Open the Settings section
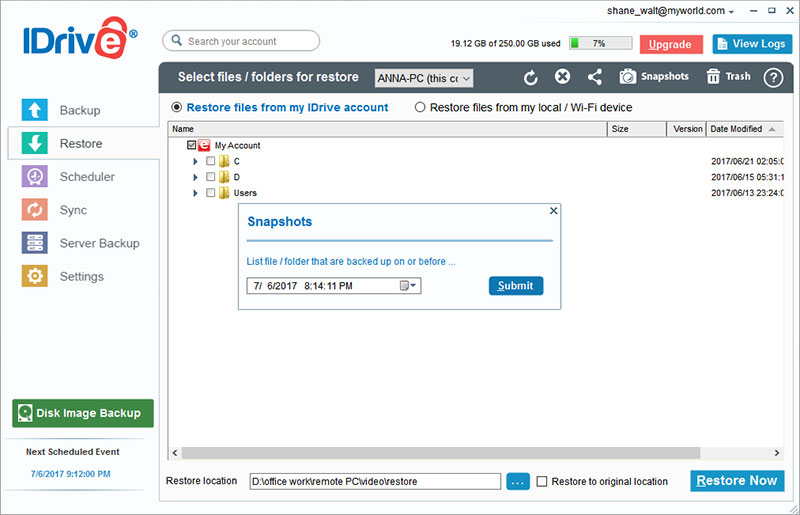The image size is (800, 515). [63, 276]
